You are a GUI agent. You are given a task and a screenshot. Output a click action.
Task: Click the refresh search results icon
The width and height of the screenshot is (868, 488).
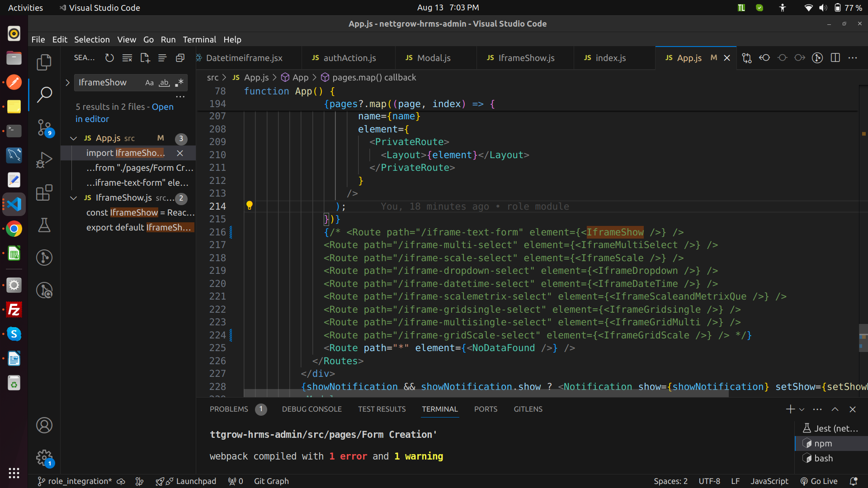click(109, 58)
